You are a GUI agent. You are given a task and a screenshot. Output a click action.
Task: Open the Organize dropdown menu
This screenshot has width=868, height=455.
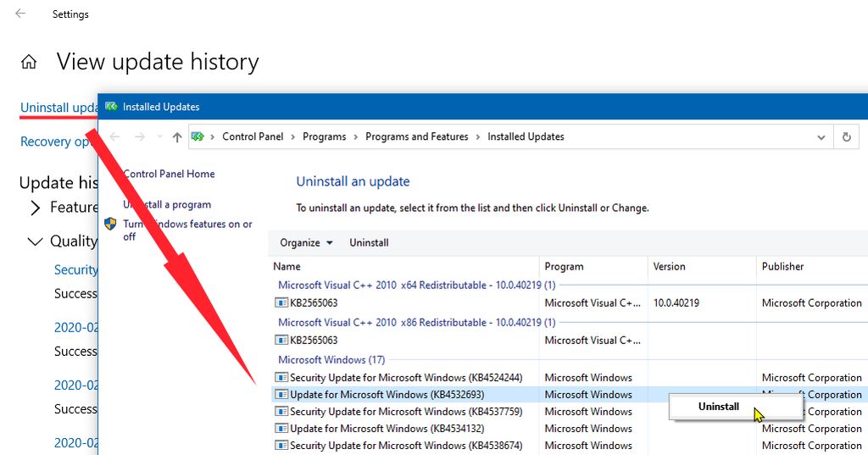point(306,243)
